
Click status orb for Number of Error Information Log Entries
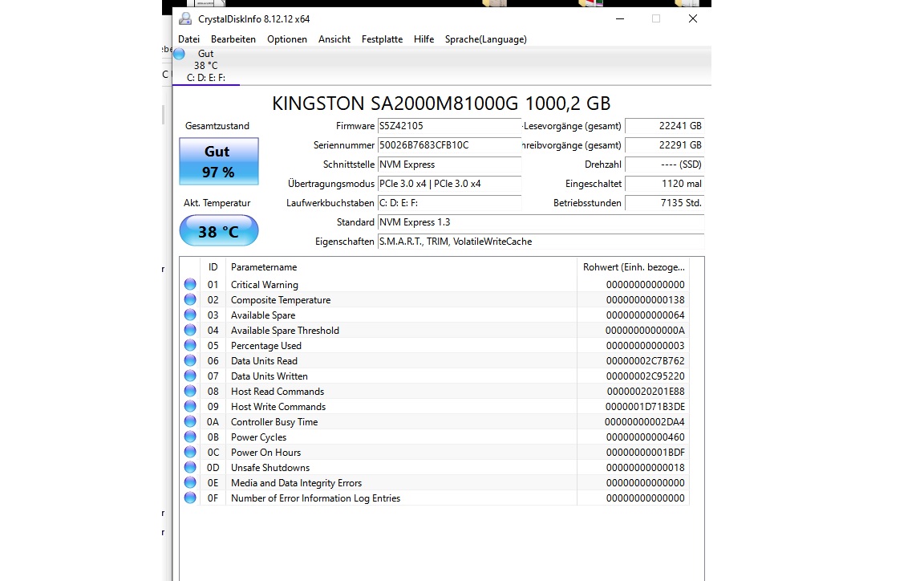click(x=190, y=498)
